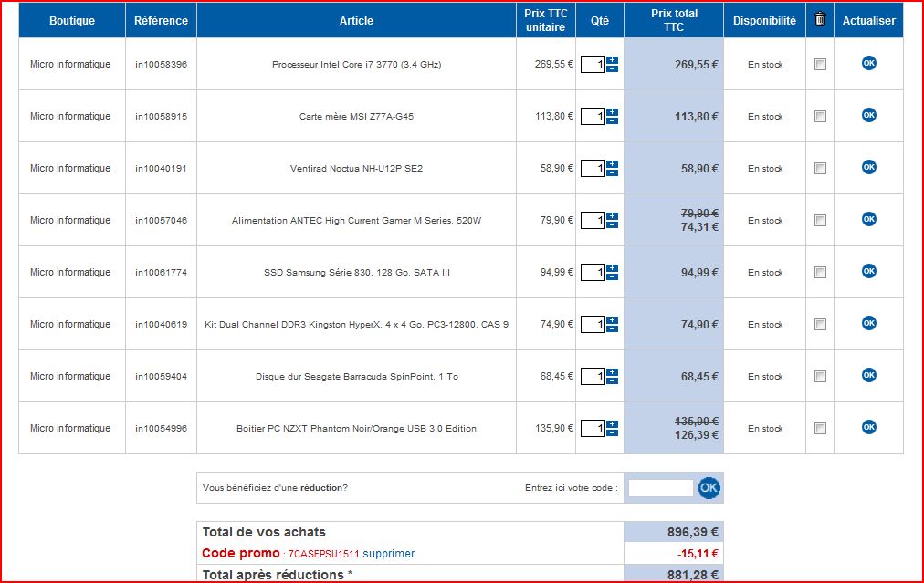This screenshot has height=583, width=924.
Task: Click the trash can icon column header
Action: click(820, 19)
